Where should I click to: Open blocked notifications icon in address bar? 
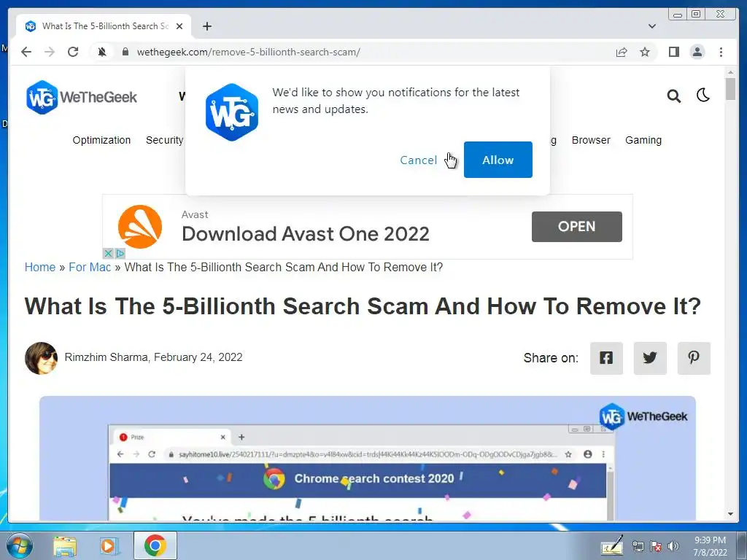102,52
